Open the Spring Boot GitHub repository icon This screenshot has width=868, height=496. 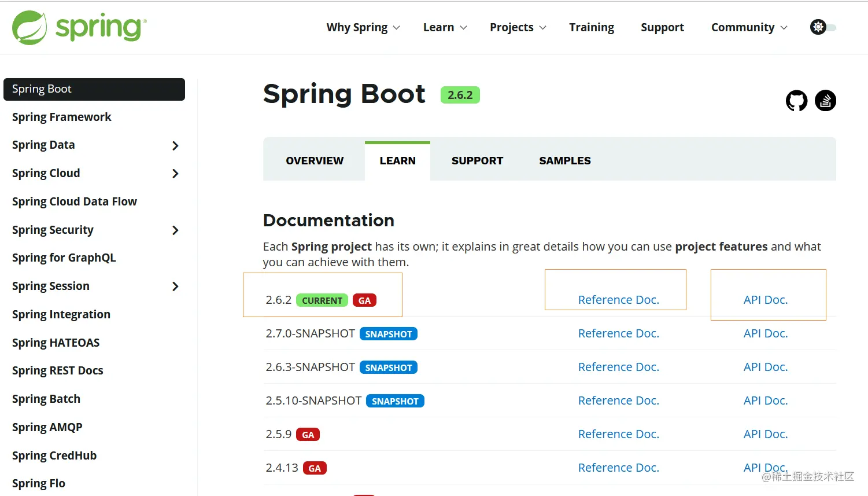[x=796, y=101]
